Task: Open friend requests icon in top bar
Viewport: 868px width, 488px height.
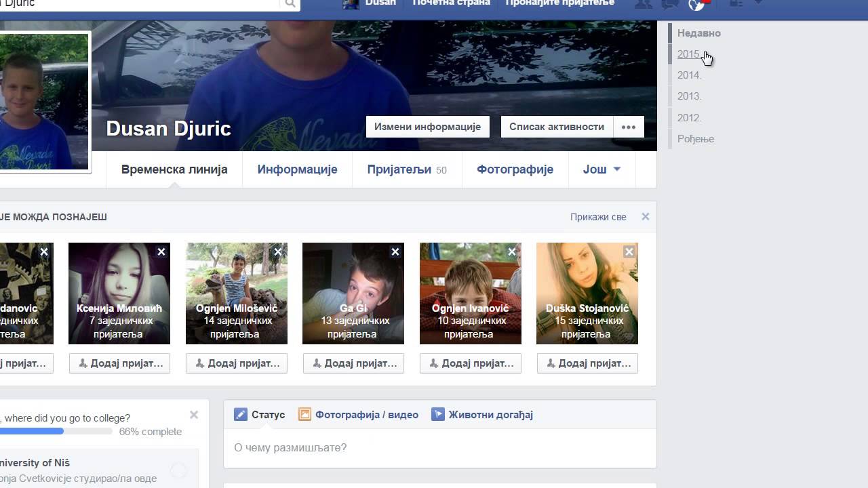Action: point(643,4)
